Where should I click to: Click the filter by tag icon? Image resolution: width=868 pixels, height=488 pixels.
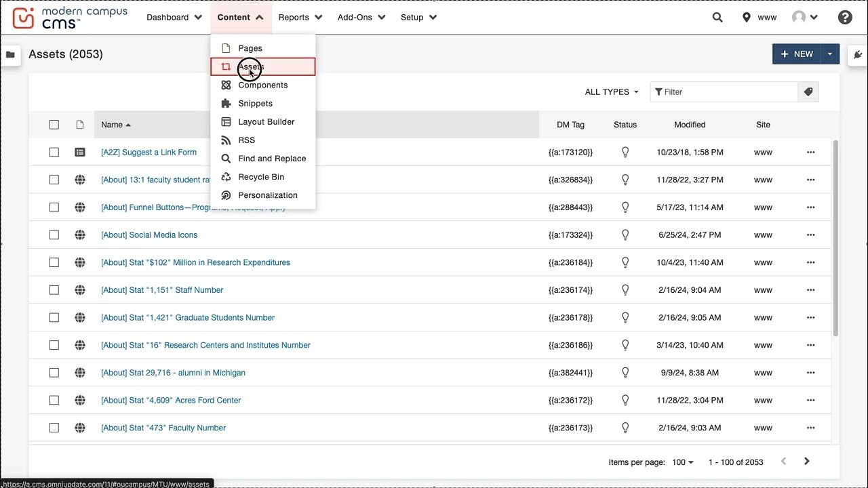(808, 92)
